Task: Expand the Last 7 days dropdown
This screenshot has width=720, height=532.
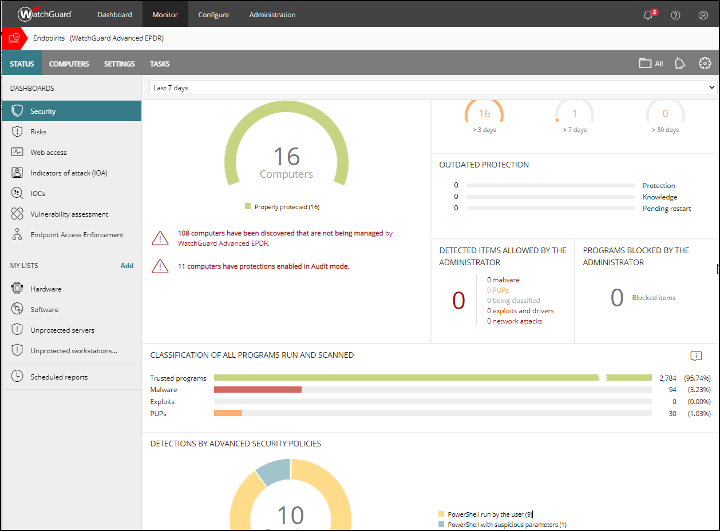Action: pyautogui.click(x=431, y=88)
